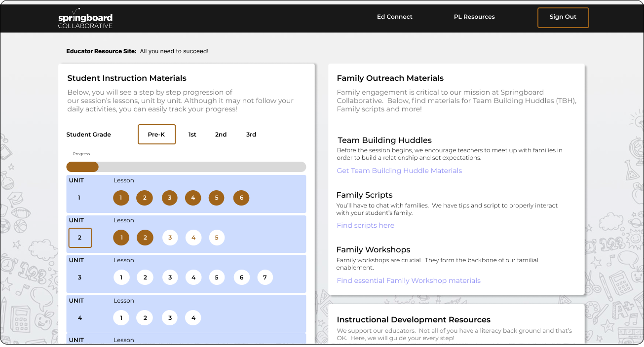The height and width of the screenshot is (347, 644).
Task: Open PL Resources in the header
Action: coord(474,17)
